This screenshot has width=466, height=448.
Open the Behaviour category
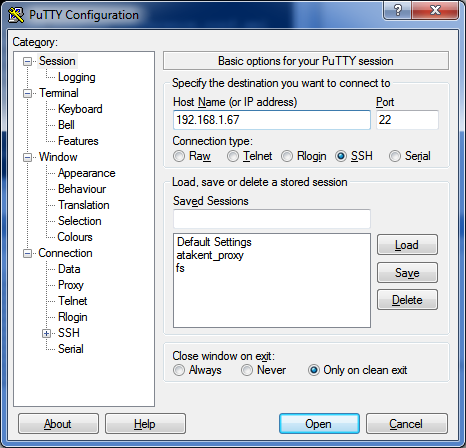82,189
